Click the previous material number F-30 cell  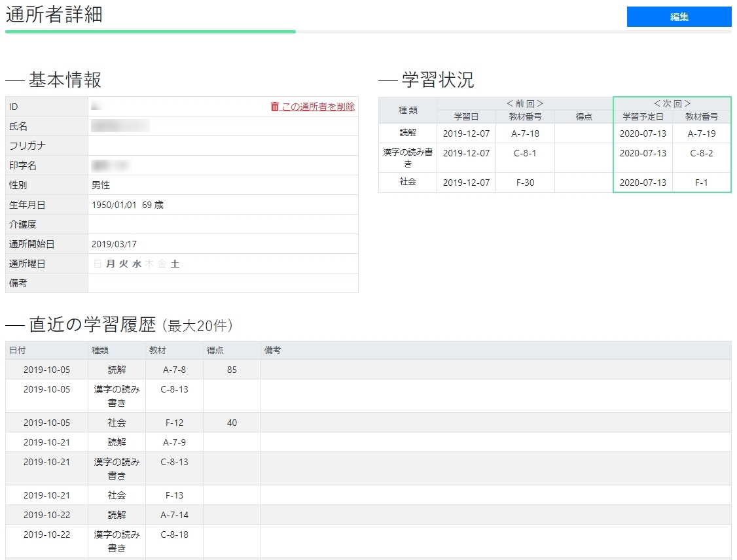[x=525, y=183]
